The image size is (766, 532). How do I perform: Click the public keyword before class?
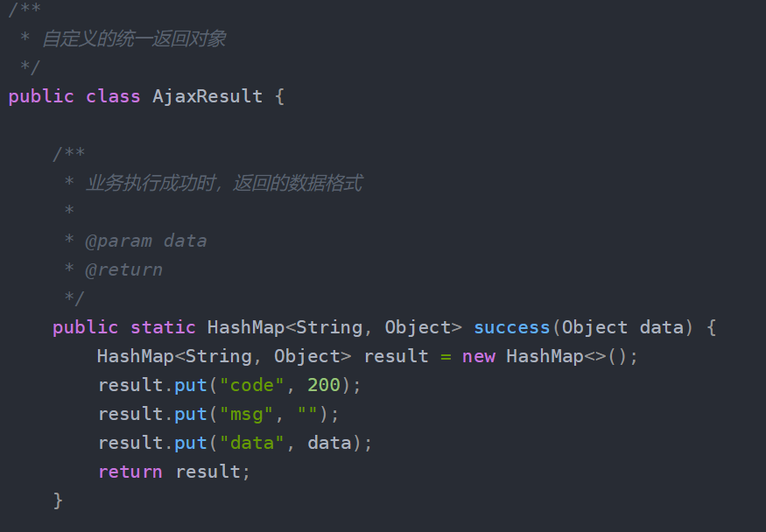41,96
